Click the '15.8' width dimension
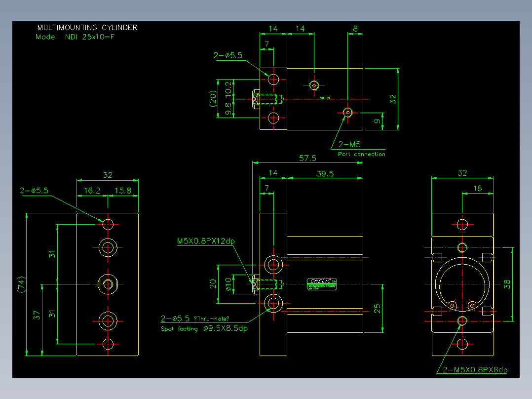The width and height of the screenshot is (532, 399). tap(123, 191)
